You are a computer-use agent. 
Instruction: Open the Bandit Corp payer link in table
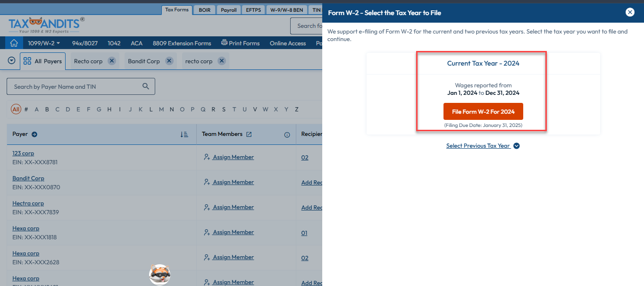(x=28, y=178)
